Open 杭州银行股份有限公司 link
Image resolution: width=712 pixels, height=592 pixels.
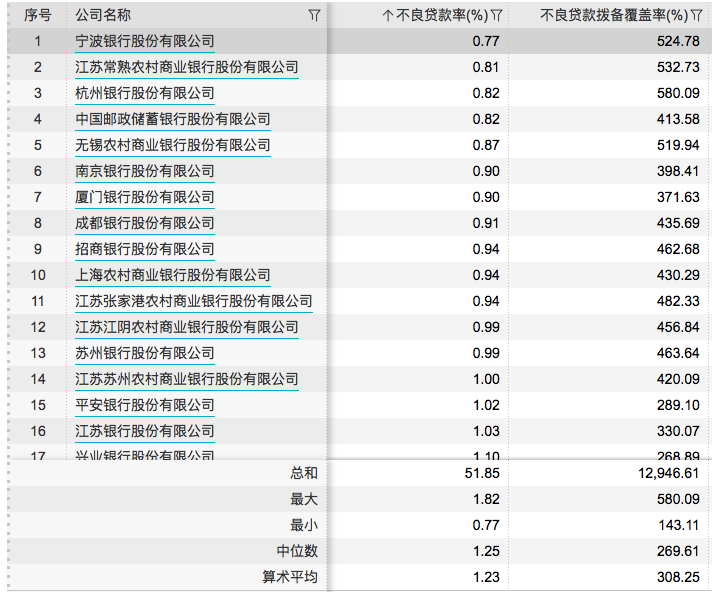145,93
